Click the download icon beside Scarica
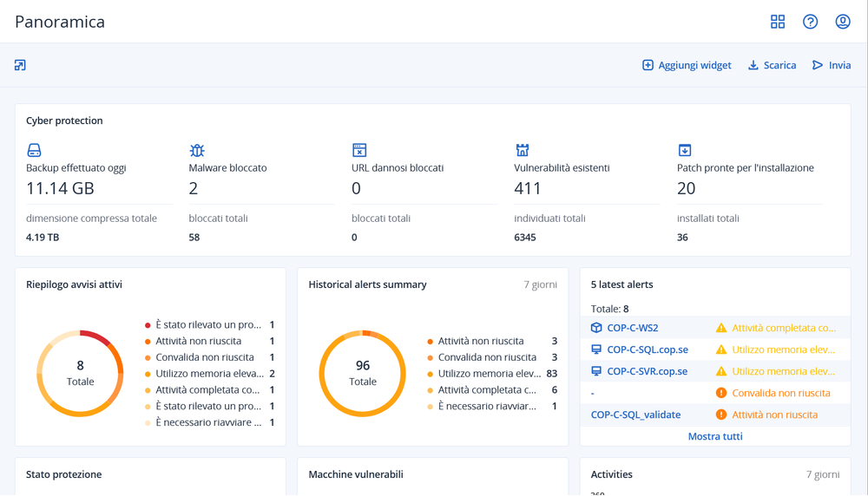Viewport: 868px width, 496px height. pos(753,65)
